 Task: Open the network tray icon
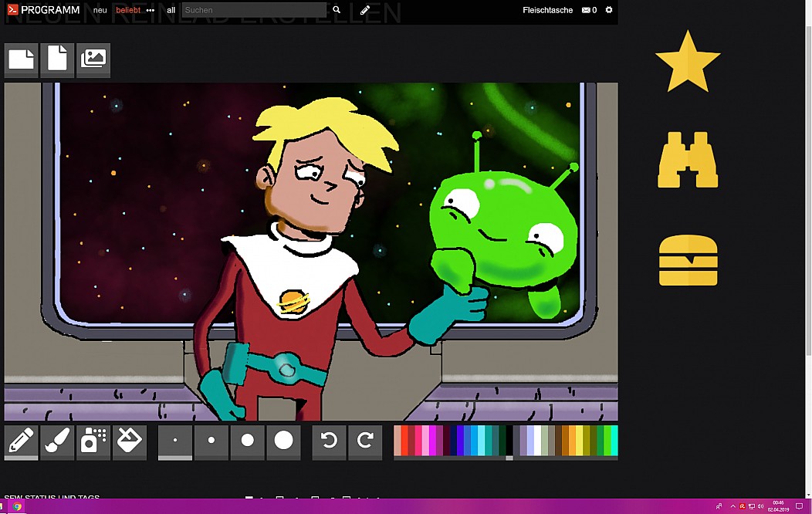[752, 507]
